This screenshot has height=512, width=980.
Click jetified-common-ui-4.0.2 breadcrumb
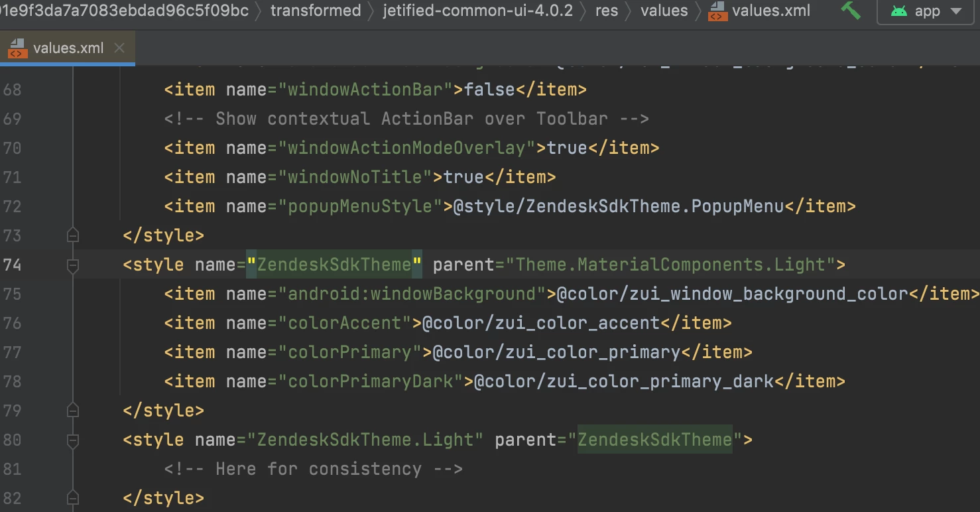click(477, 11)
